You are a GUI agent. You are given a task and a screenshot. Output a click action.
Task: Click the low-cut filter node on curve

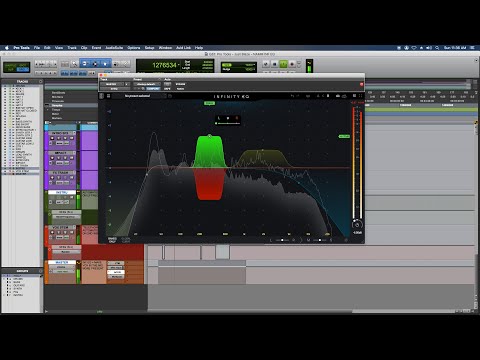(x=147, y=174)
